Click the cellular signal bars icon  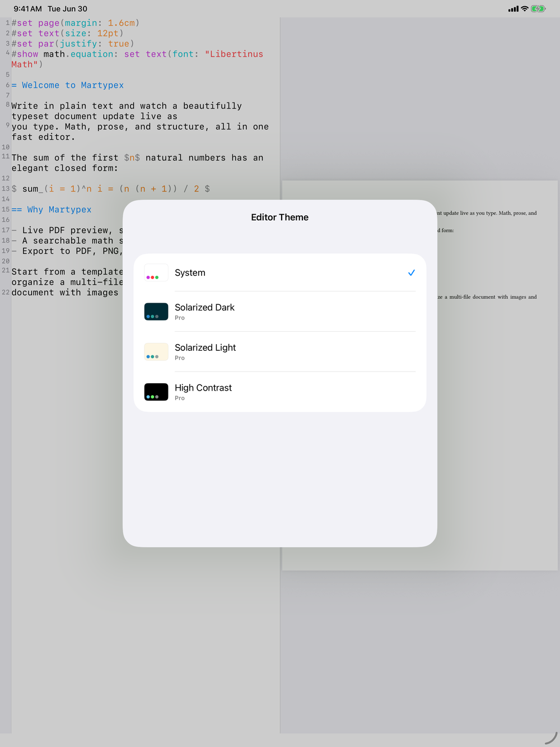point(513,9)
